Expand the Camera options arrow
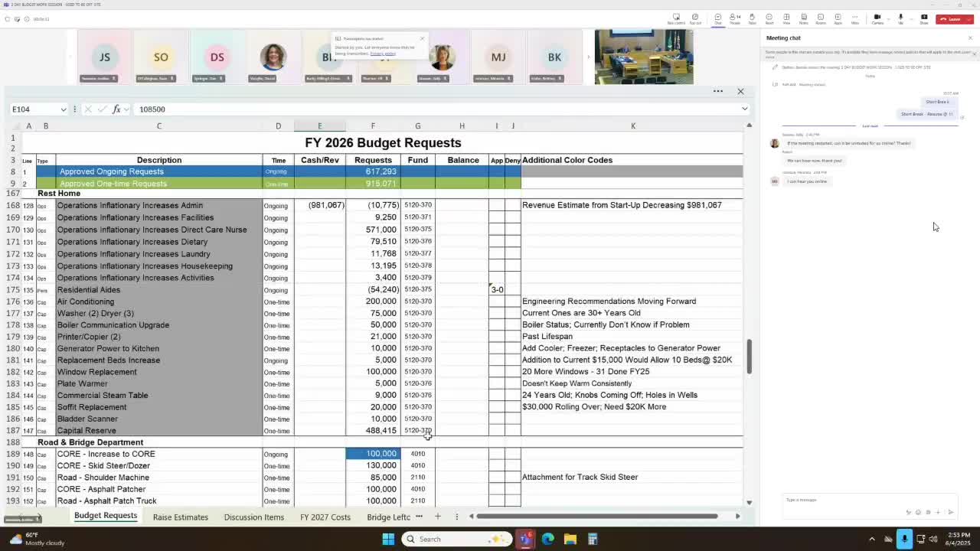 pyautogui.click(x=887, y=18)
